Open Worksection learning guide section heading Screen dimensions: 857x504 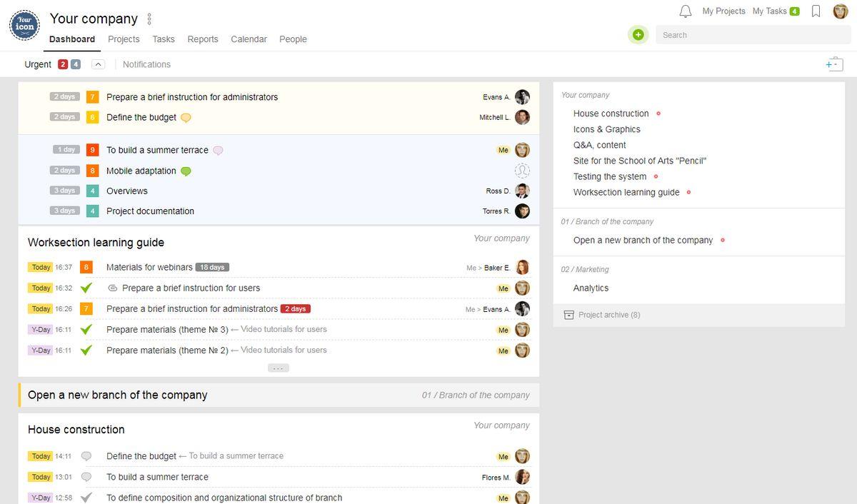(96, 243)
